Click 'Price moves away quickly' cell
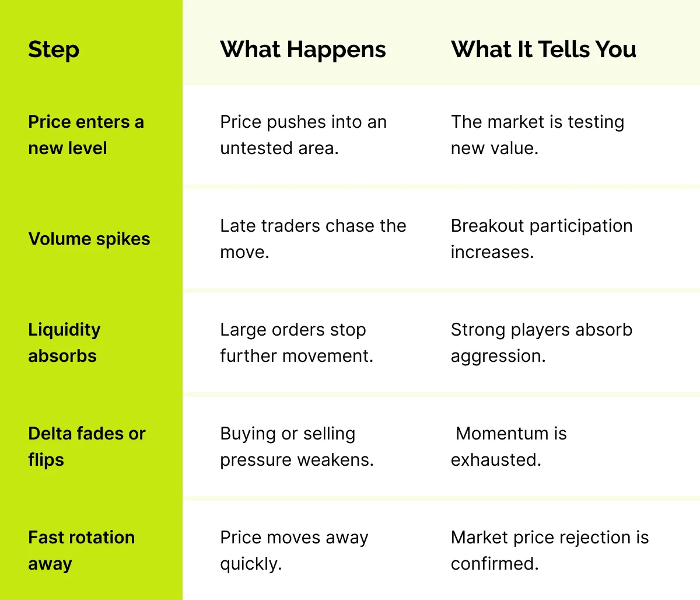 click(x=294, y=550)
